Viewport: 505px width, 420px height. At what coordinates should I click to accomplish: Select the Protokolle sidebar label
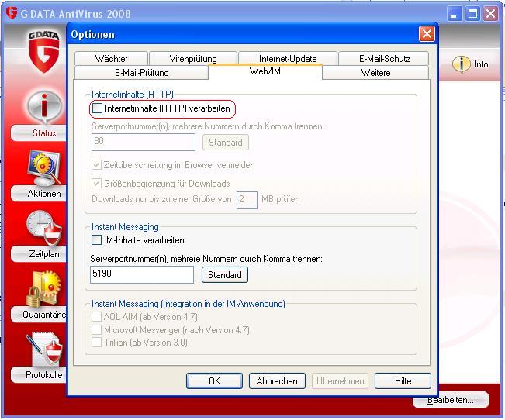coord(44,375)
